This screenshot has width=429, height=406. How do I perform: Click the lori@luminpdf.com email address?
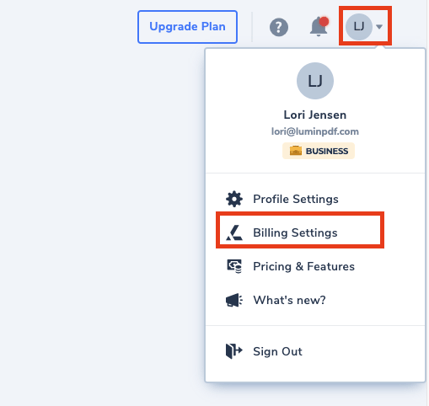[315, 132]
